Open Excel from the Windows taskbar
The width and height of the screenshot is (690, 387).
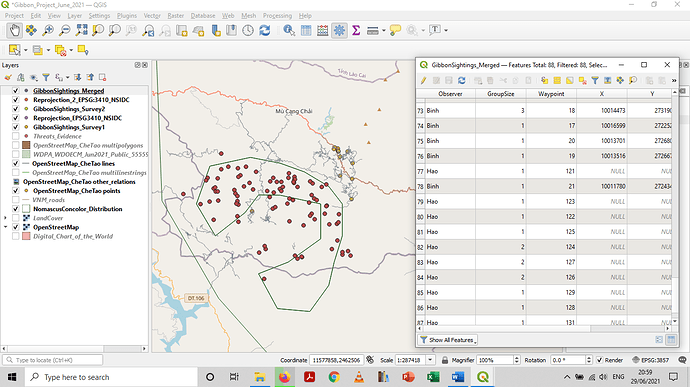[433, 377]
